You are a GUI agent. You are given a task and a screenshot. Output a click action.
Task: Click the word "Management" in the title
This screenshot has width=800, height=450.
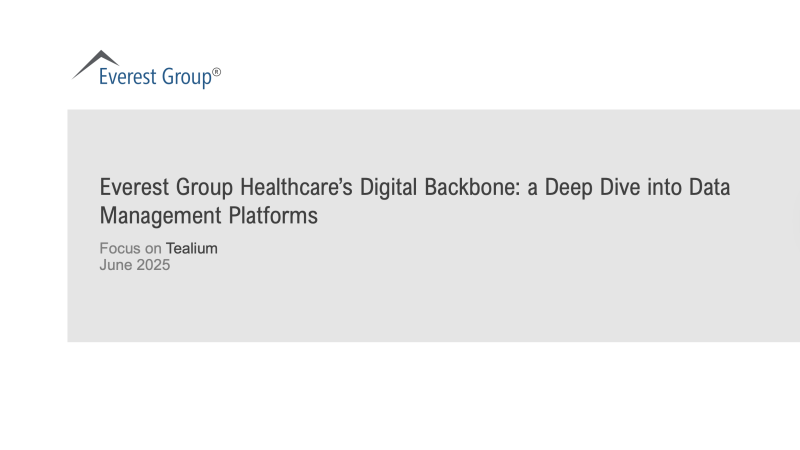158,215
